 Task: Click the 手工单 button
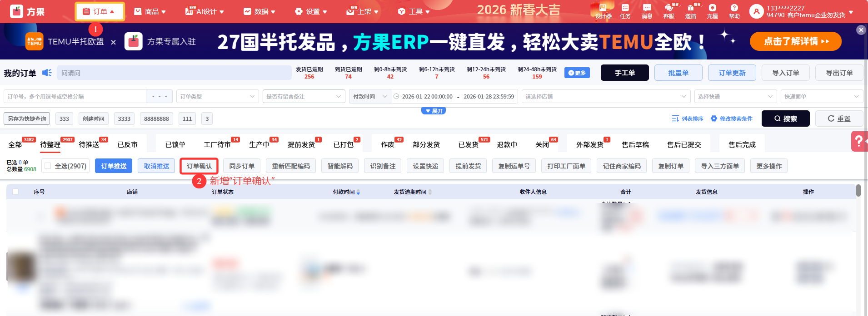click(x=625, y=73)
